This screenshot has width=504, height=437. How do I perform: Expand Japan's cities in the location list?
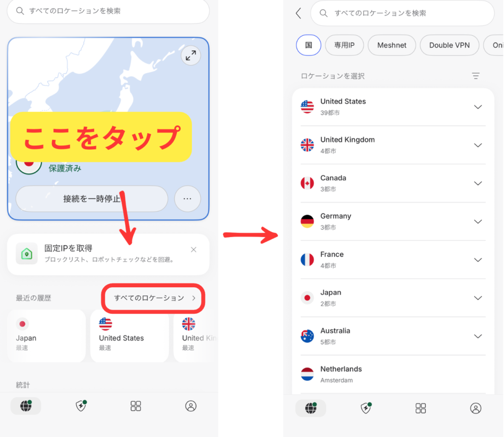click(477, 298)
